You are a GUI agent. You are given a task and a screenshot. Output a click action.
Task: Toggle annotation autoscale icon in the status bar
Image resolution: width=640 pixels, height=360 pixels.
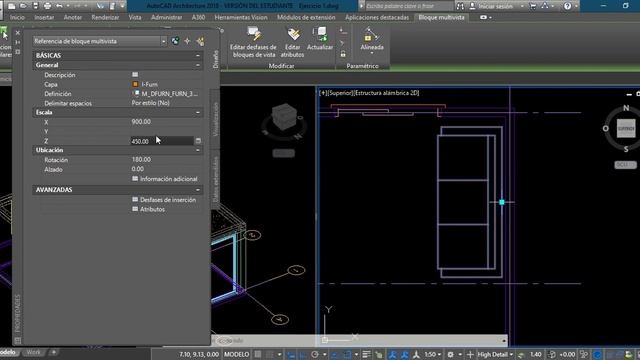404,354
